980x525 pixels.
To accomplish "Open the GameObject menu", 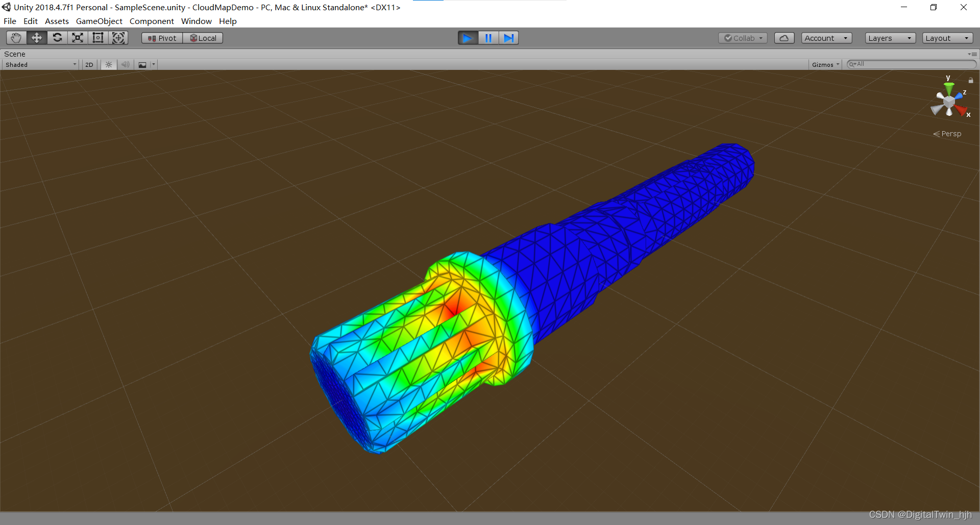I will point(99,21).
